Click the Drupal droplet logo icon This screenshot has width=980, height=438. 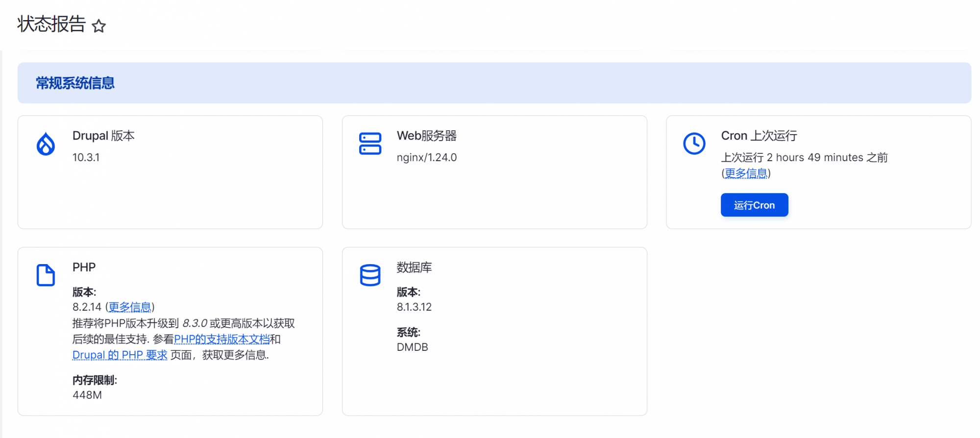(x=46, y=144)
